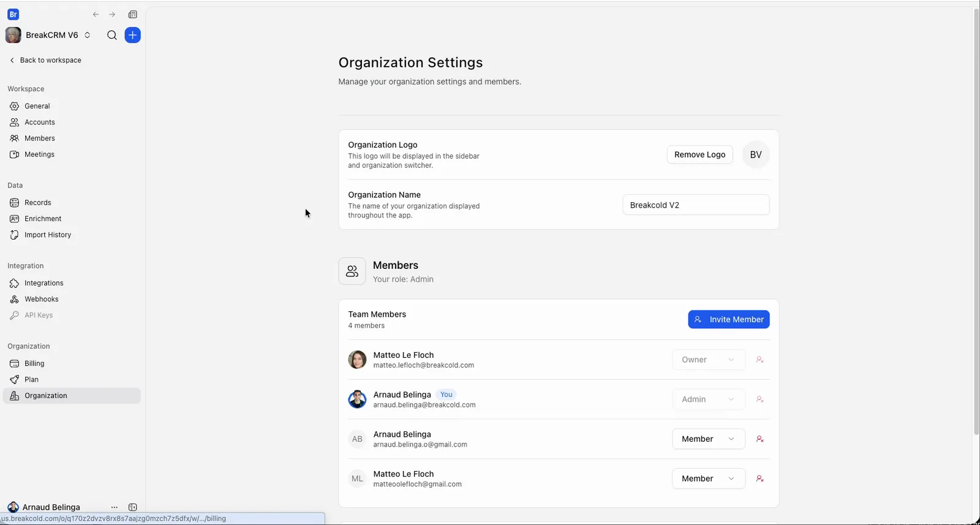
Task: Open the Records data settings
Action: 72,203
